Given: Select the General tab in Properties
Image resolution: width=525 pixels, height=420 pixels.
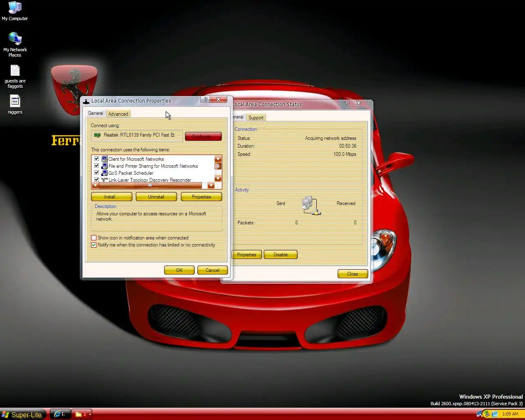Looking at the screenshot, I should pos(96,113).
